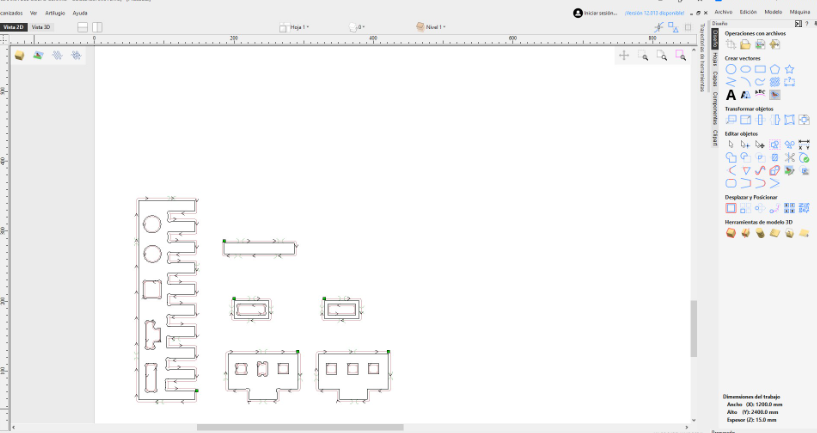Click the upper circle vector in drawing
This screenshot has height=433, width=817.
click(x=152, y=225)
